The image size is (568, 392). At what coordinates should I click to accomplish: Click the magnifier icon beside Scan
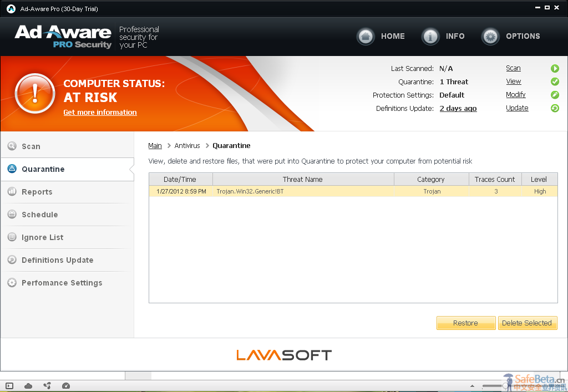point(12,146)
